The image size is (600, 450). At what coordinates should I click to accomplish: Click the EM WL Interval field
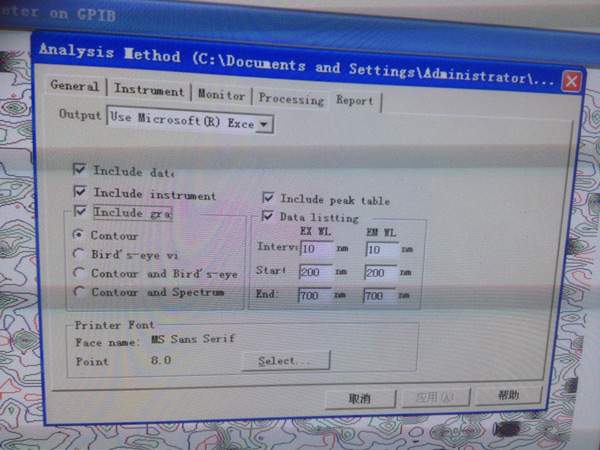click(x=382, y=250)
